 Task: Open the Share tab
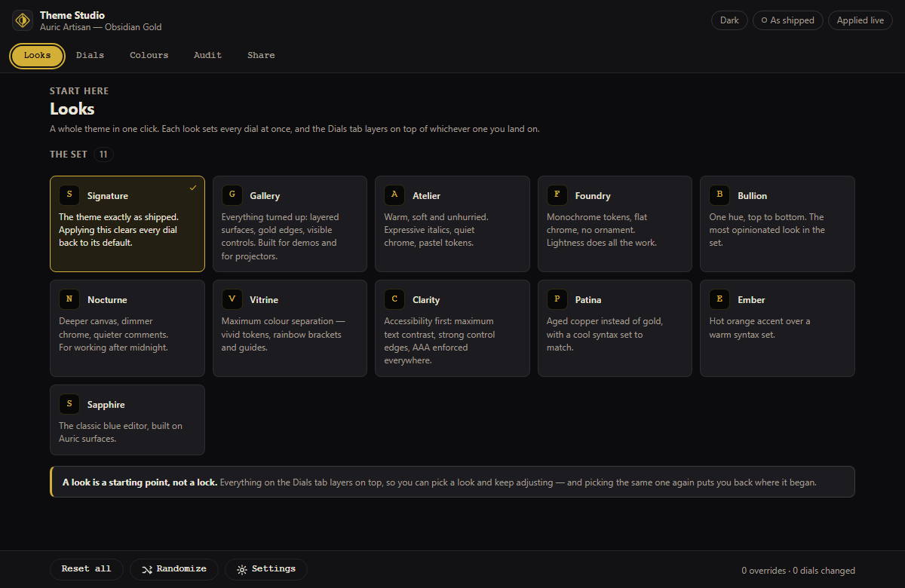coord(261,56)
